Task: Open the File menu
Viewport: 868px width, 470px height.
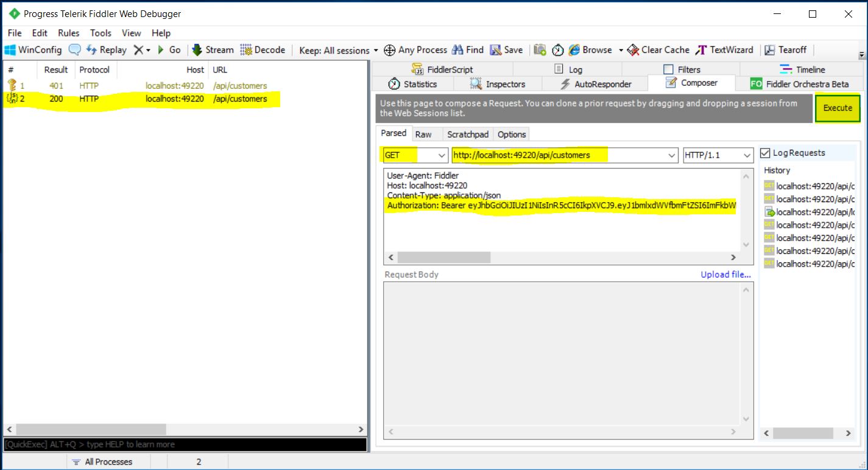Action: pos(15,33)
